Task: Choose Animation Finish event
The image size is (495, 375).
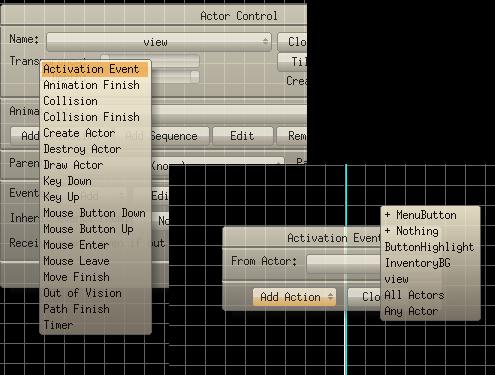Action: click(x=95, y=85)
